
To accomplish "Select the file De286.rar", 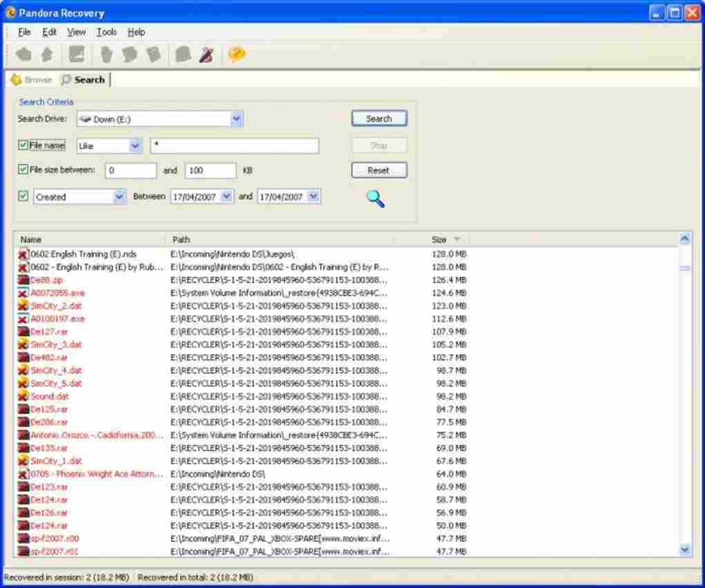I will 49,423.
